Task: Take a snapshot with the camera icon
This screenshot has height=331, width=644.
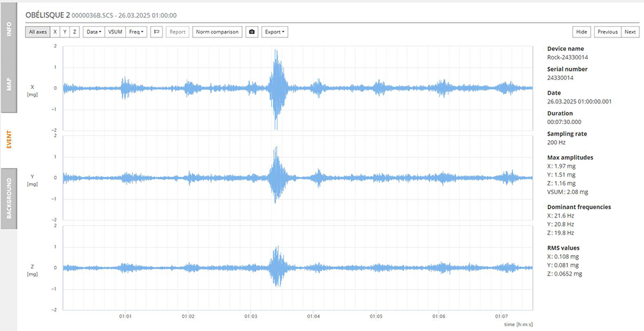Action: click(252, 31)
